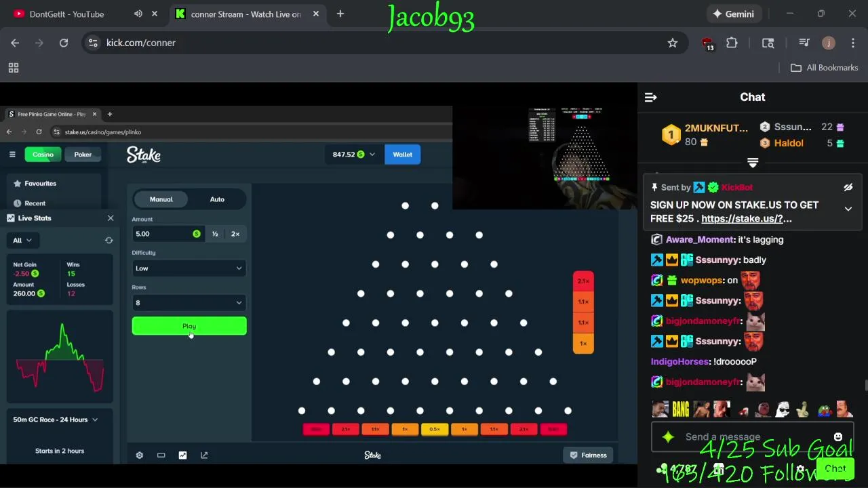Switch to the Casino section
This screenshot has height=488, width=868.
point(43,155)
